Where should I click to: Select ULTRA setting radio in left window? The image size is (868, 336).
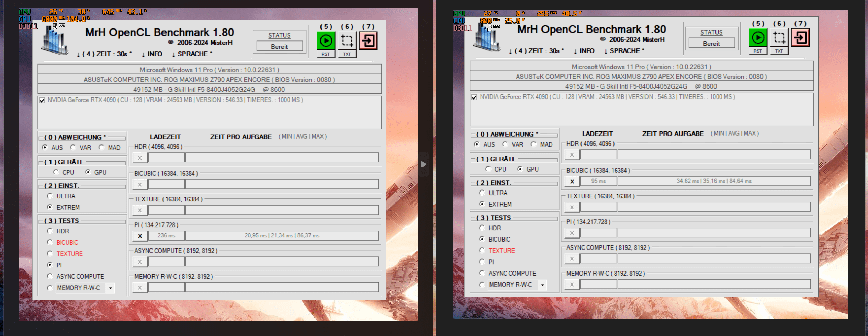point(50,196)
